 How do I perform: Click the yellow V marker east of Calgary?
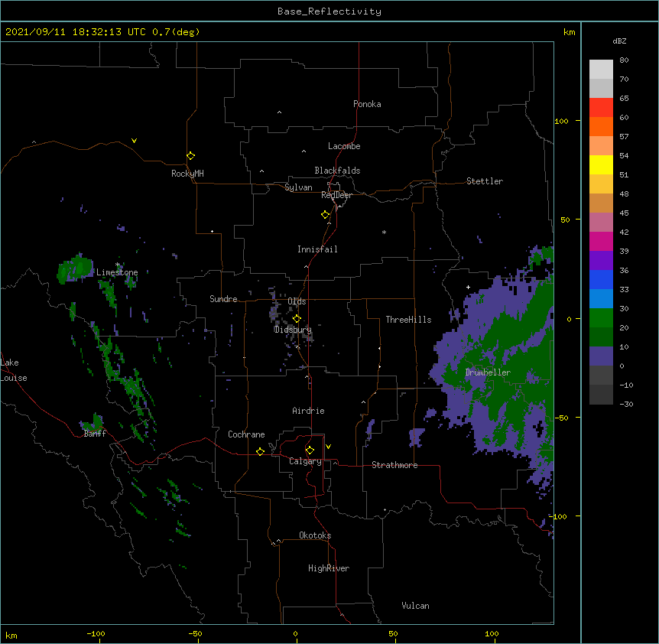[x=328, y=447]
